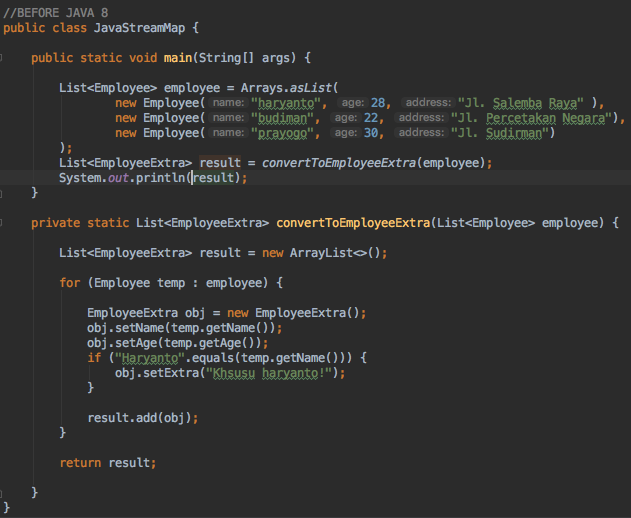
Task: Click the class keyword on the declaration line
Action: coord(69,28)
